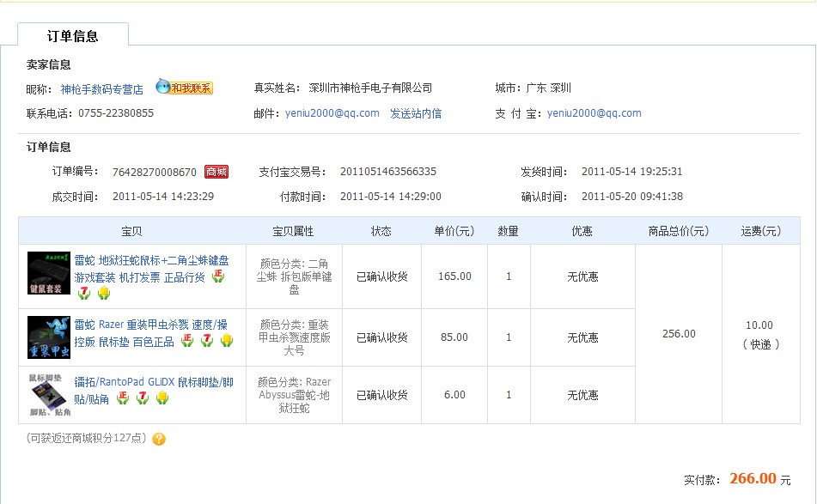Viewport: 817px width, 504px height.
Task: Click the 发送站内信 link
Action: coord(416,113)
